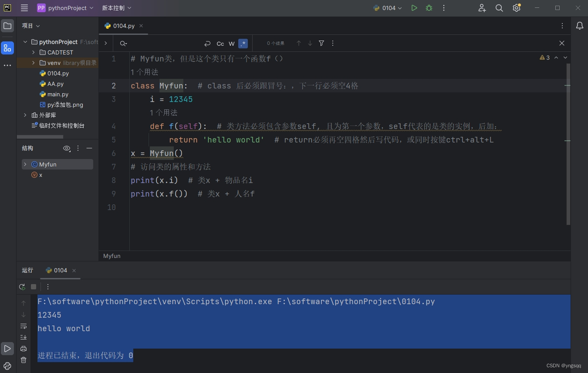Select AA.py in the project tree
The height and width of the screenshot is (373, 588).
coord(51,84)
